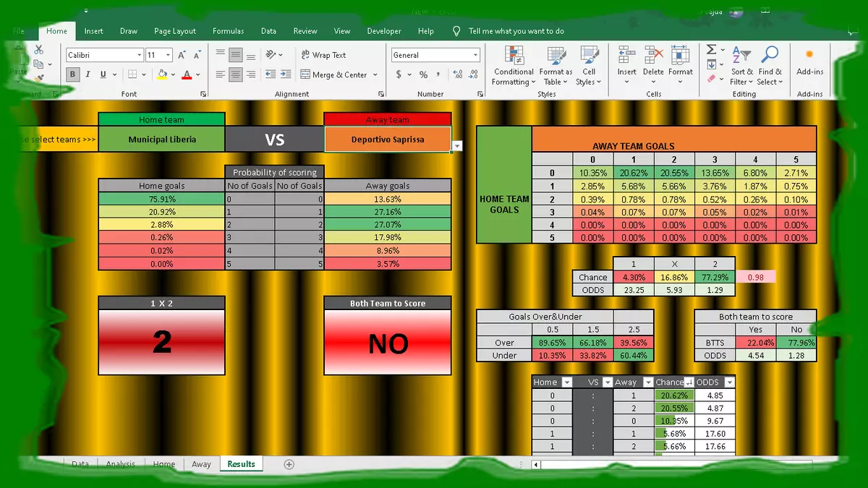
Task: Open the Chance column filter dropdown
Action: point(689,382)
